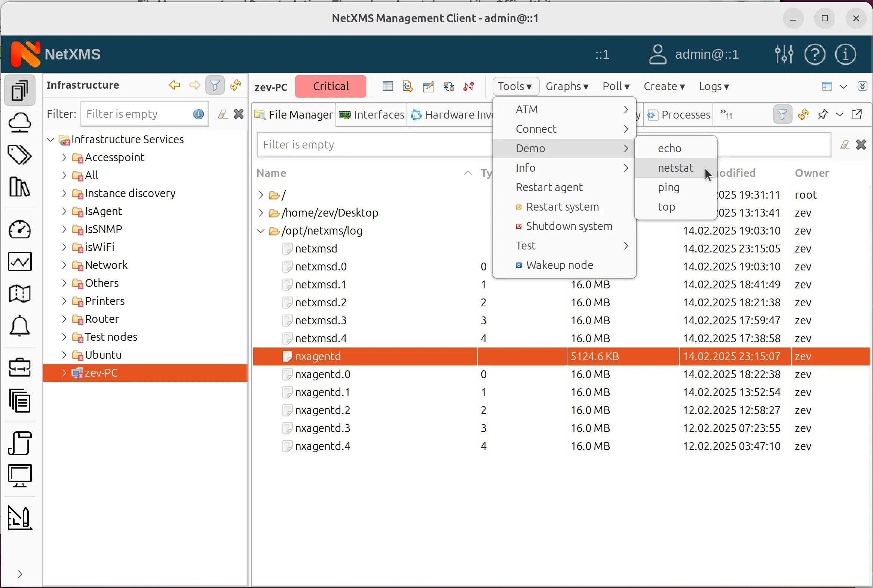The width and height of the screenshot is (873, 588).
Task: Run the netstat tool from Demo submenu
Action: tap(675, 168)
